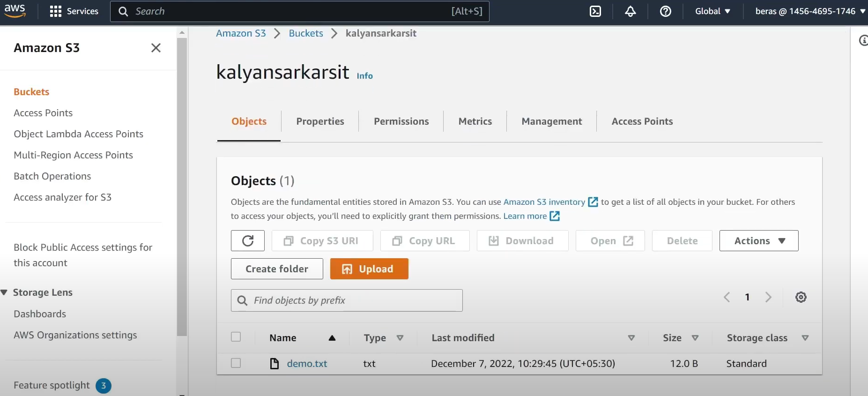Image resolution: width=868 pixels, height=396 pixels.
Task: Go to next objects page
Action: (768, 297)
